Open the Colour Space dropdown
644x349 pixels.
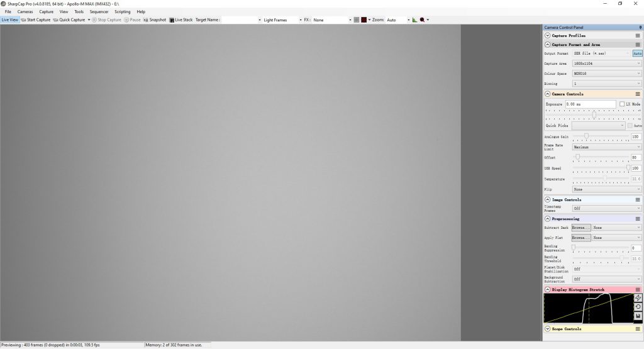606,74
